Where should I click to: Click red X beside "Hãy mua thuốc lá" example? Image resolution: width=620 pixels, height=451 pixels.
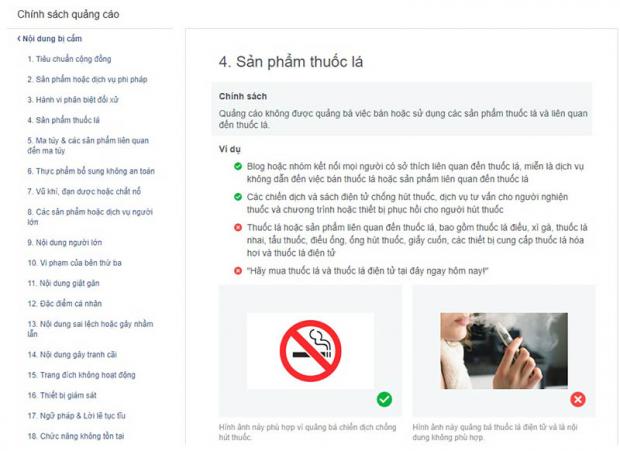pos(238,271)
